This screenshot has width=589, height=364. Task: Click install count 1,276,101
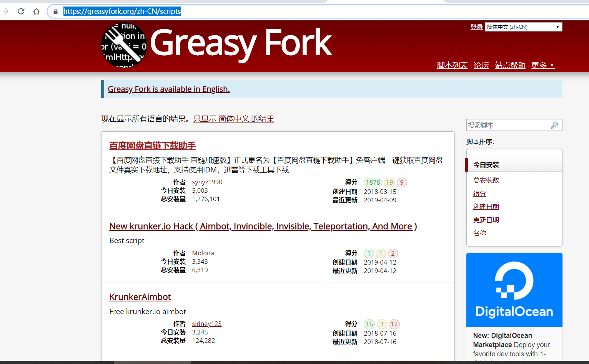coord(206,199)
